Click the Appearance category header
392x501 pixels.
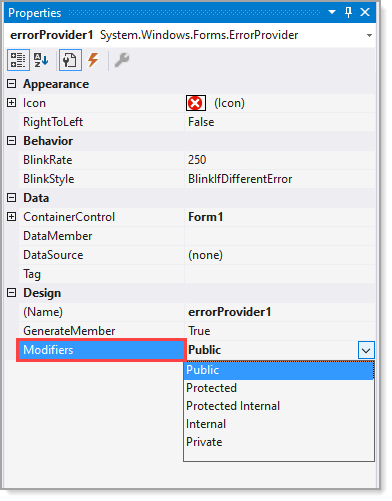click(56, 84)
